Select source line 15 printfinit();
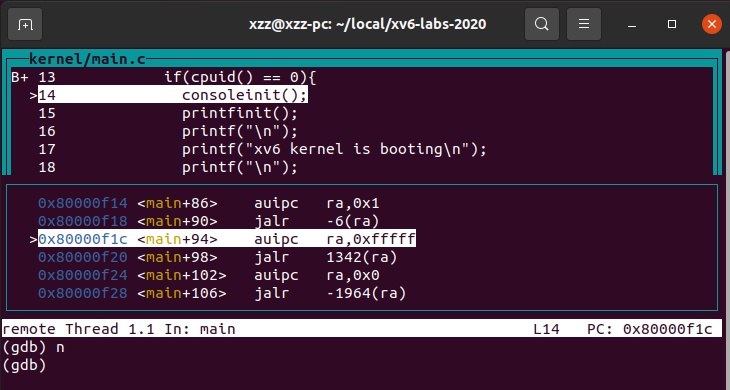This screenshot has height=390, width=730. [239, 113]
